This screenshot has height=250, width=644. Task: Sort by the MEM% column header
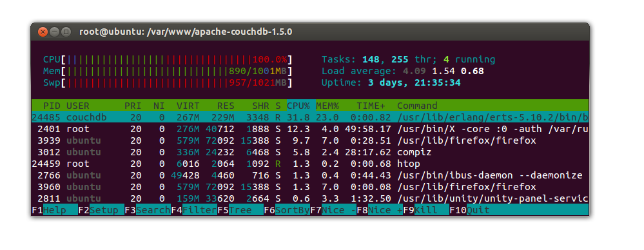[x=327, y=106]
